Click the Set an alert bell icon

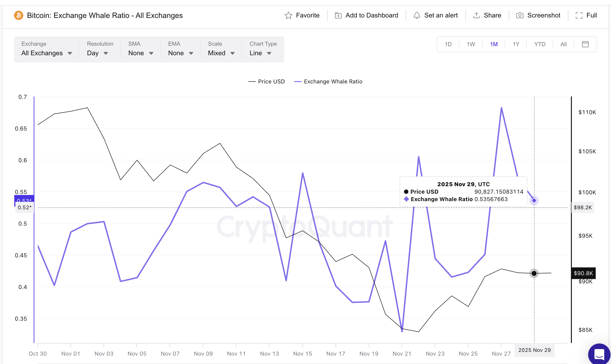(417, 15)
